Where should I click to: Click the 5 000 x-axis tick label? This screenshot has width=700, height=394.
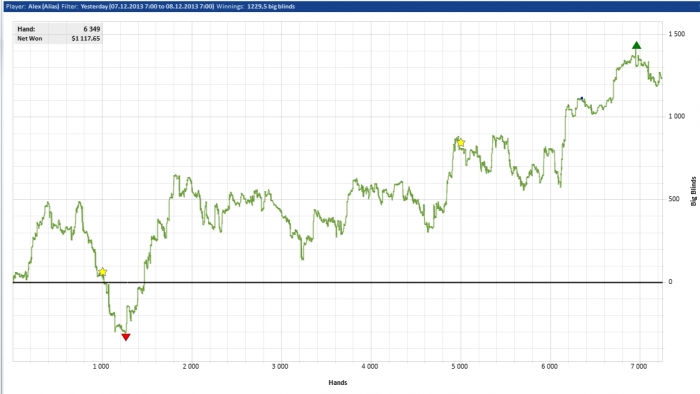coord(459,366)
